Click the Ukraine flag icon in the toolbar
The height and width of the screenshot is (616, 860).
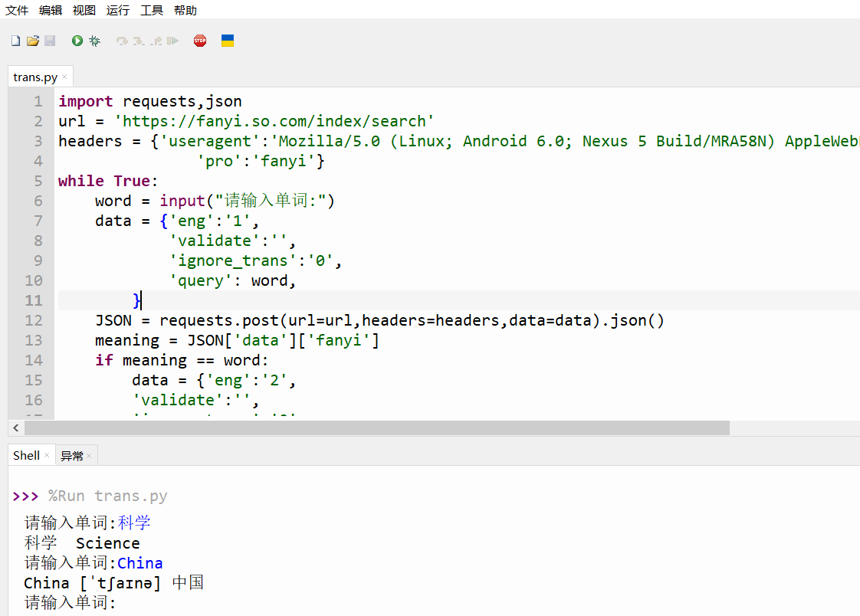pos(228,41)
